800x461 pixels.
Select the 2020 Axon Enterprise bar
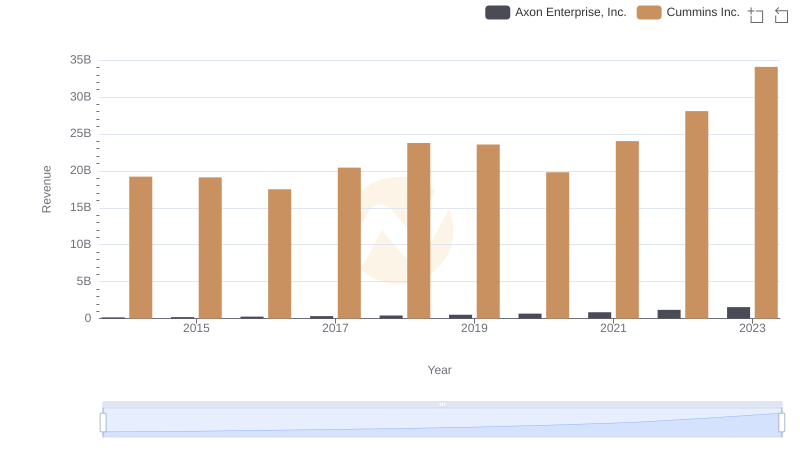[530, 316]
